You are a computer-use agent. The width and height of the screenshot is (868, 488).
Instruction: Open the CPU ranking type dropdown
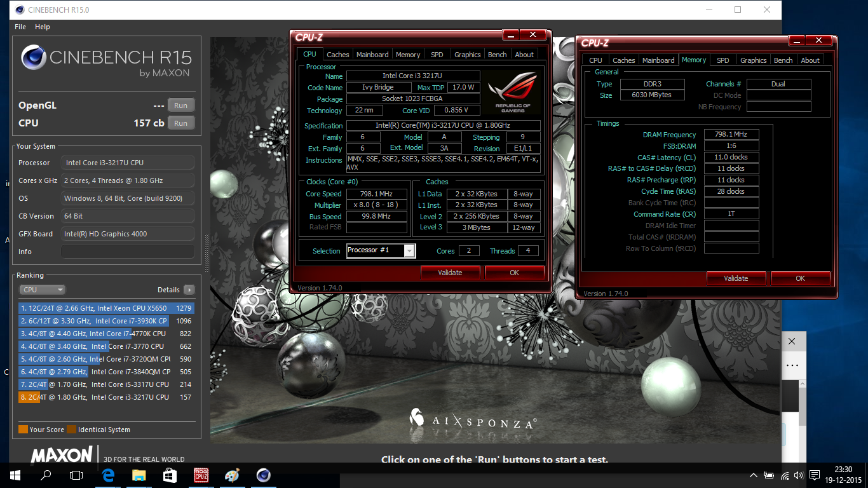(x=42, y=290)
